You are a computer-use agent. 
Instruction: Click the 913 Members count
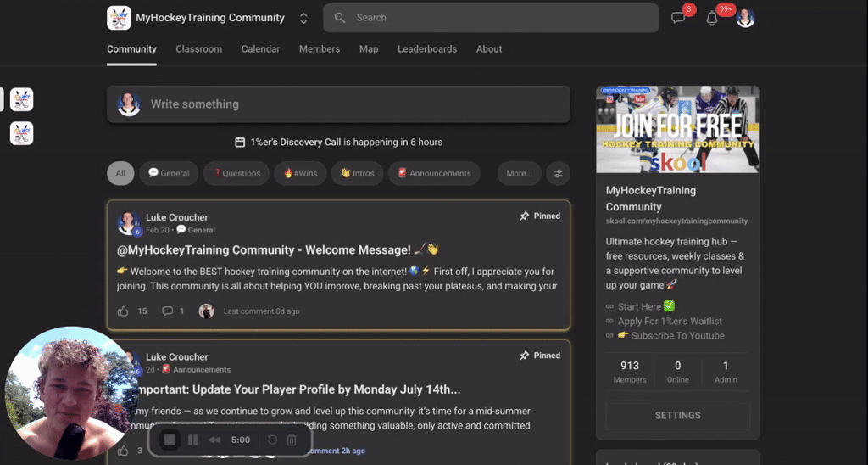point(630,372)
